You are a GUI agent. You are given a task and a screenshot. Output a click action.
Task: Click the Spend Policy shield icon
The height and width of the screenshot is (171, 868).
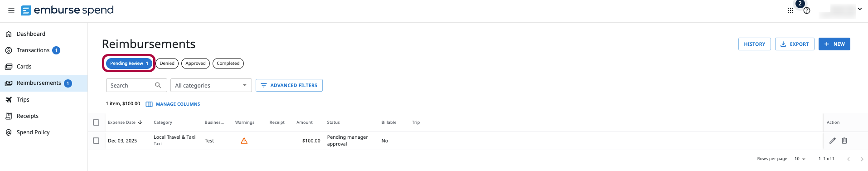pyautogui.click(x=9, y=132)
